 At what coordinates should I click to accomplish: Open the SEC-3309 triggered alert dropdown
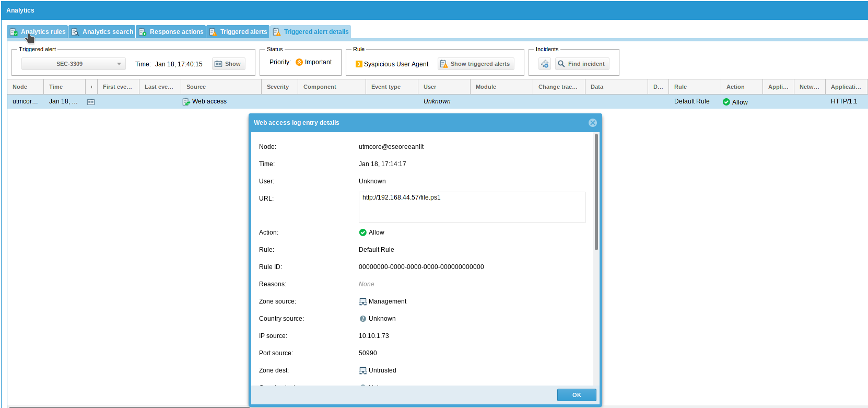[x=74, y=64]
